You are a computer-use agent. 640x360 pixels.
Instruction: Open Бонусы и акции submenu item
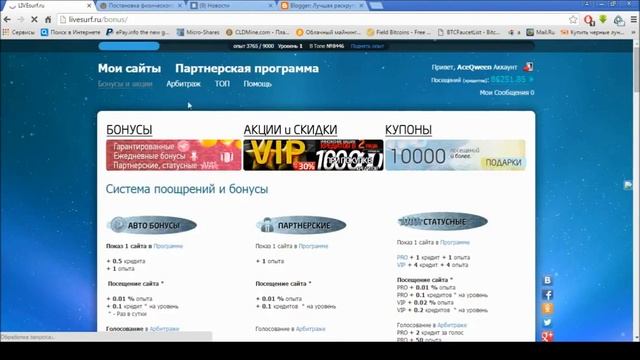(x=125, y=84)
